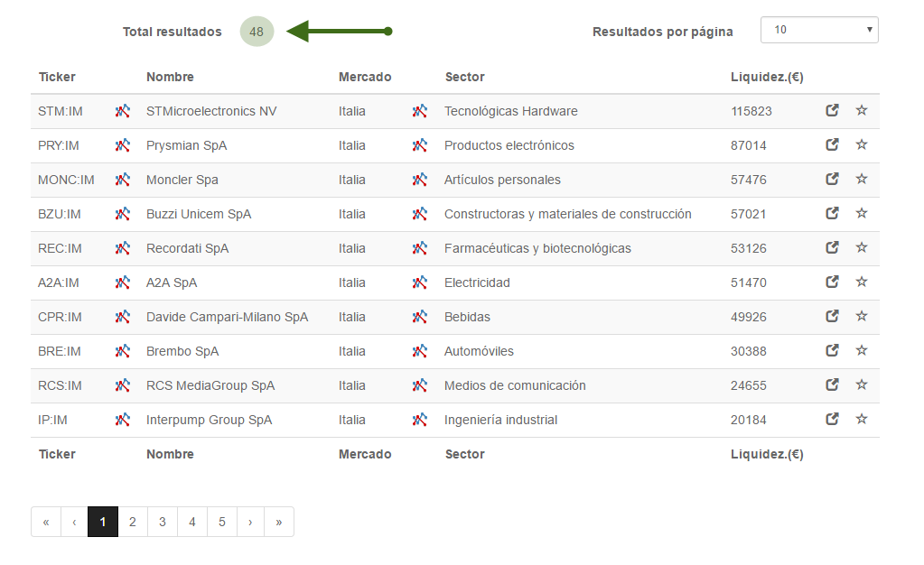Viewport: 924px width, 565px height.
Task: Toggle favorite star for Interpump Group SpA
Action: pos(862,419)
